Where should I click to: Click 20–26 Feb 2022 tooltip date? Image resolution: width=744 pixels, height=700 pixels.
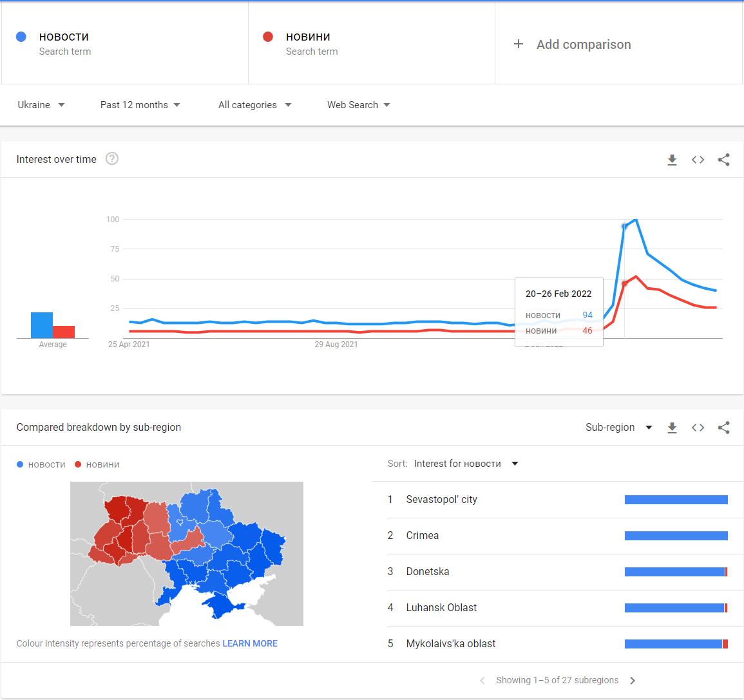coord(558,294)
